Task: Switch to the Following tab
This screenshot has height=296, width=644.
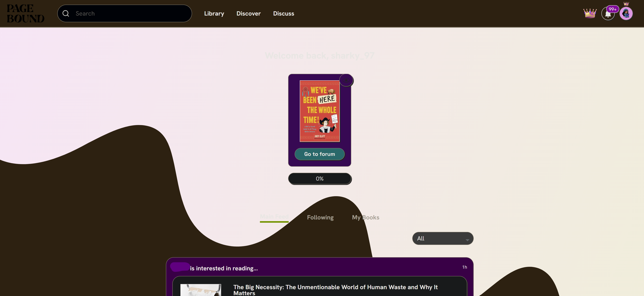Action: pyautogui.click(x=320, y=217)
